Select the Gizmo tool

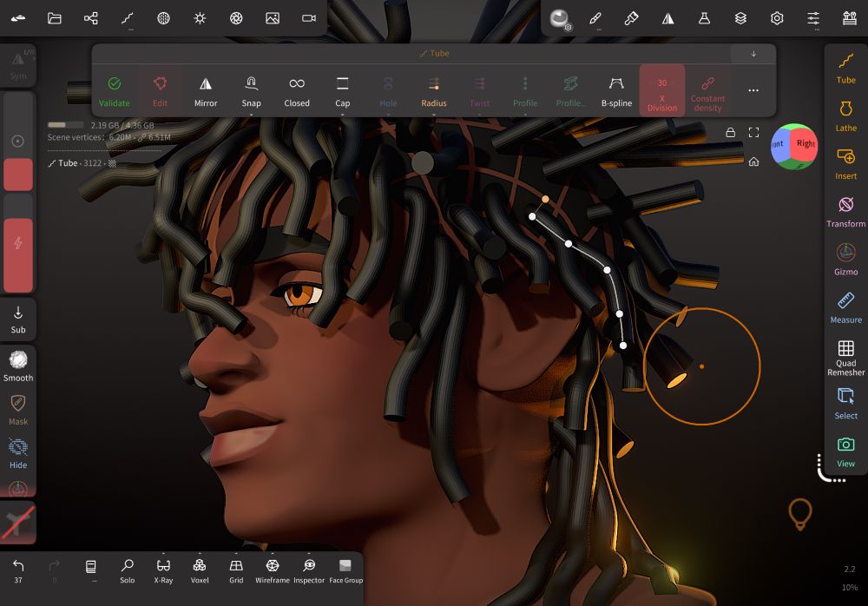tap(845, 260)
